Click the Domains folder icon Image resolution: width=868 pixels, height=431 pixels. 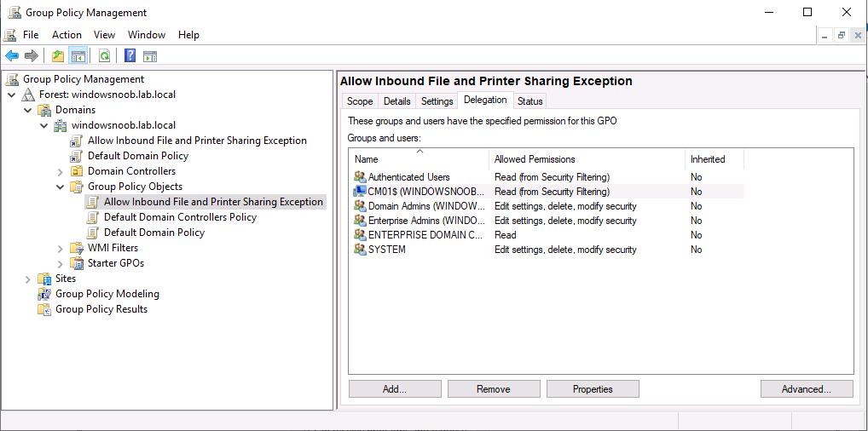coord(44,110)
